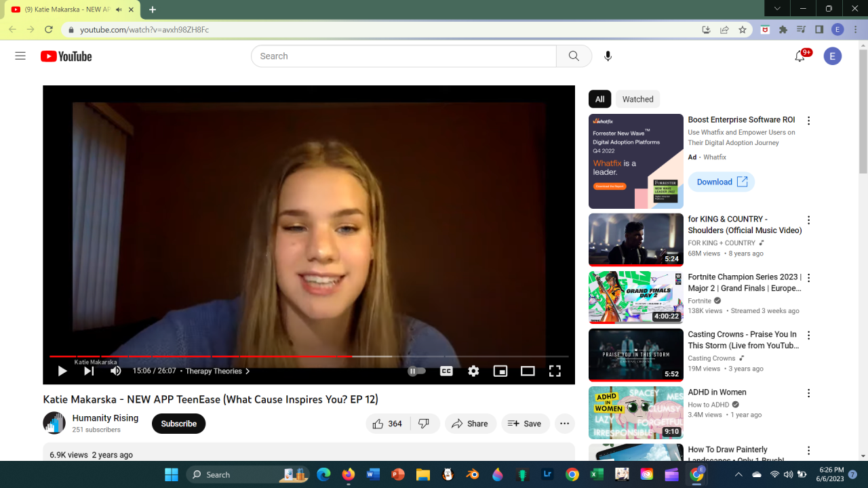Image resolution: width=868 pixels, height=488 pixels.
Task: Click in the YouTube search field
Action: pyautogui.click(x=403, y=56)
